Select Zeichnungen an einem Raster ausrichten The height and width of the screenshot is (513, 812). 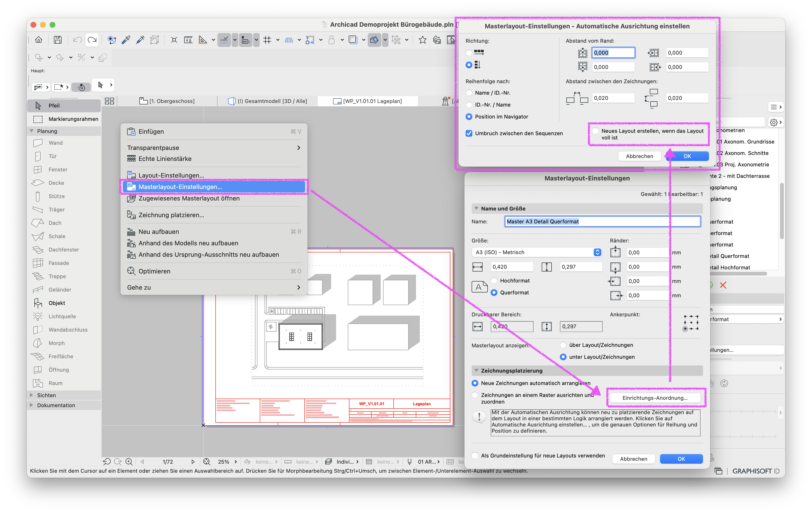[475, 395]
